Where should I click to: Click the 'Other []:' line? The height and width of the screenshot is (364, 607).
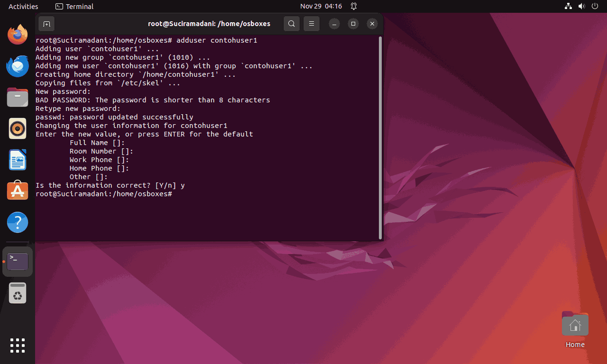click(89, 177)
